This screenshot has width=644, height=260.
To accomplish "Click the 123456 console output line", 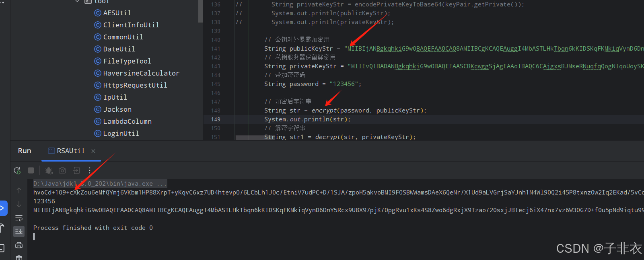I will click(44, 201).
